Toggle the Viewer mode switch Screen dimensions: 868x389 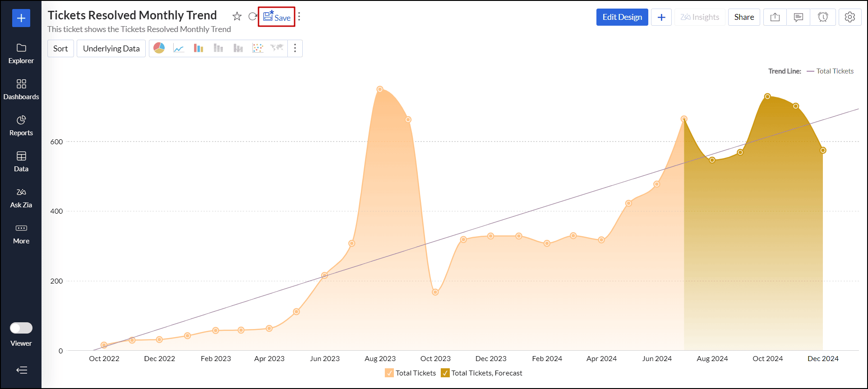point(21,328)
